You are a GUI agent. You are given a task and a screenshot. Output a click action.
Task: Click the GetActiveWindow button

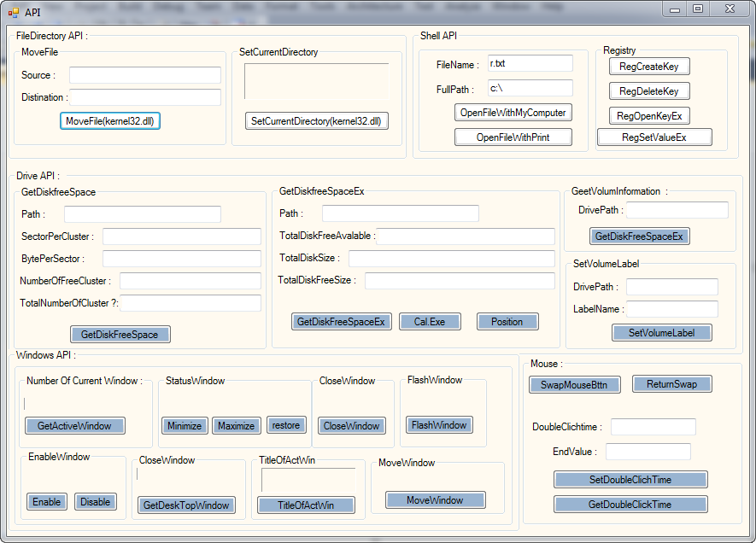tap(74, 426)
